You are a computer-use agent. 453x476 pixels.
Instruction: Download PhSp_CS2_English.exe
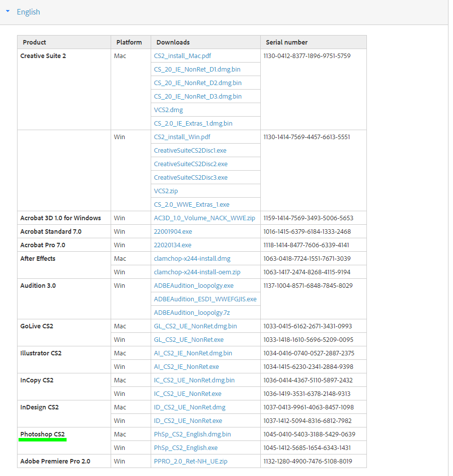click(x=186, y=448)
